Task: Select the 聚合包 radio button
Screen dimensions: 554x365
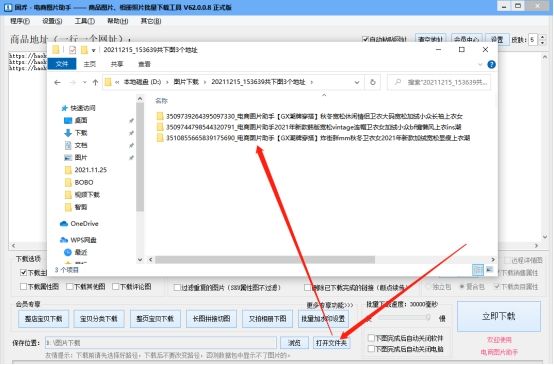Action: [462, 287]
